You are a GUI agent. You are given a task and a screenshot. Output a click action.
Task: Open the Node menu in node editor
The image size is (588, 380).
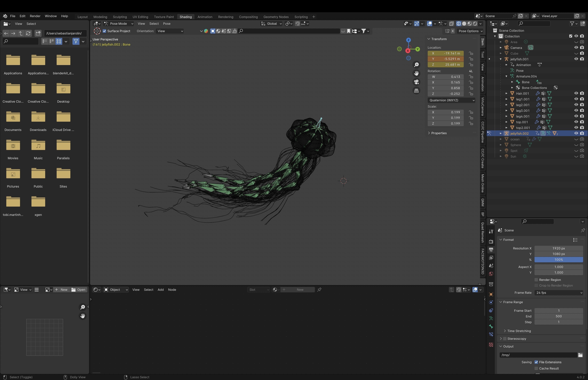(x=172, y=290)
